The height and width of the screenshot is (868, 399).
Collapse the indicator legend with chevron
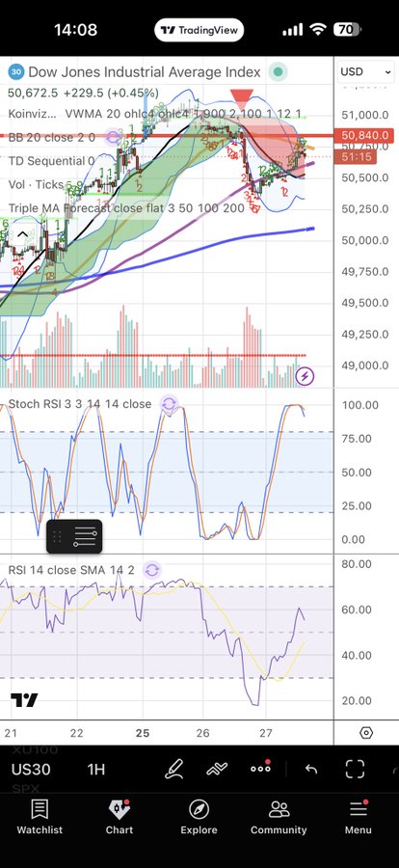21,234
